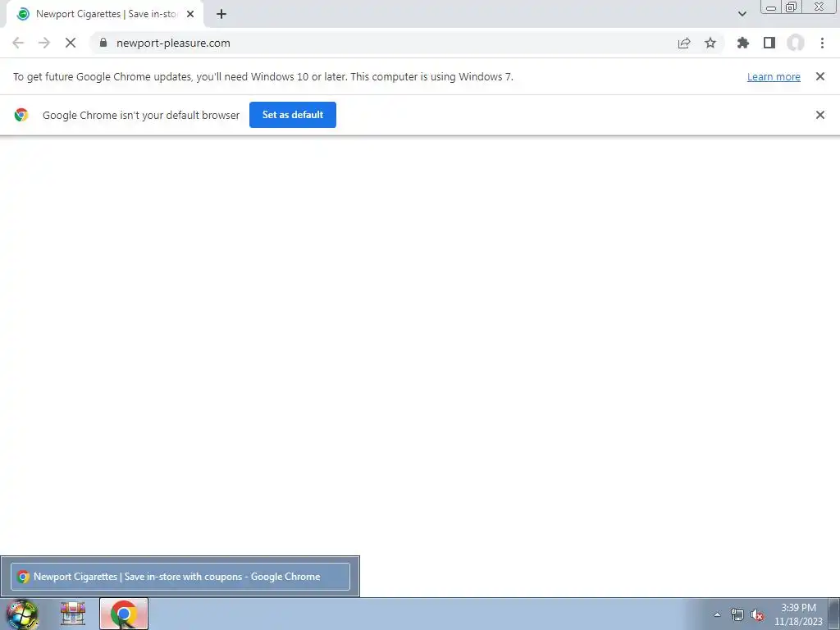View site info via the lock icon
This screenshot has height=630, width=840.
point(103,43)
